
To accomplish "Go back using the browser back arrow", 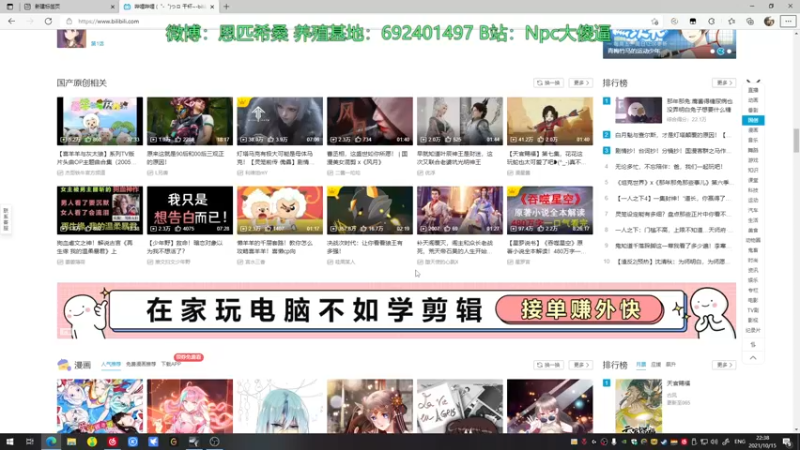I will [11, 21].
